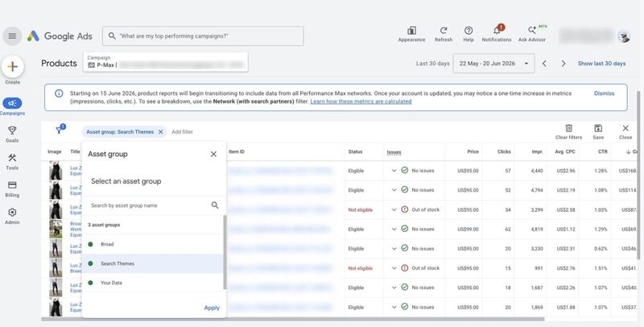Expand issues in the 57-clicks row

click(x=394, y=171)
